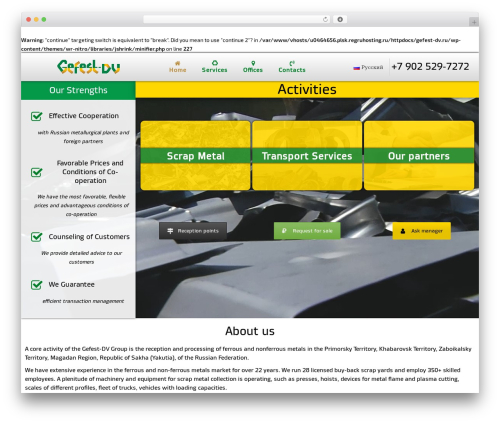Click the browser address bar
This screenshot has width=500, height=423.
coord(237,19)
